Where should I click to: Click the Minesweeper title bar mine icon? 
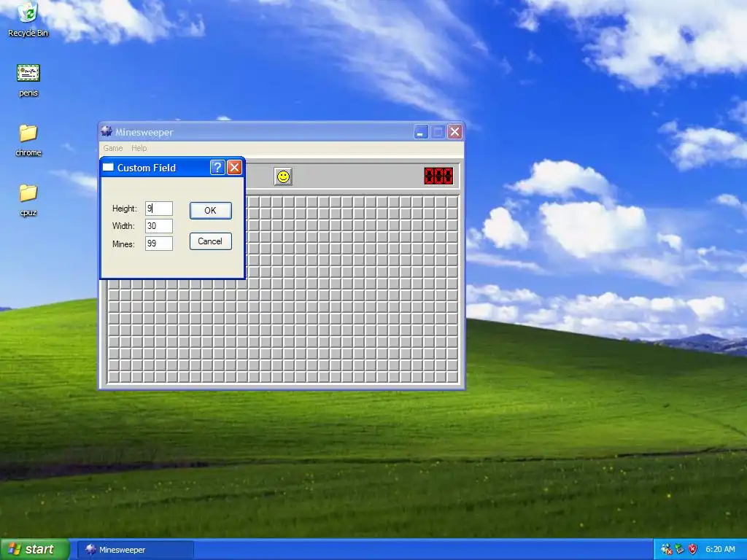pyautogui.click(x=107, y=132)
